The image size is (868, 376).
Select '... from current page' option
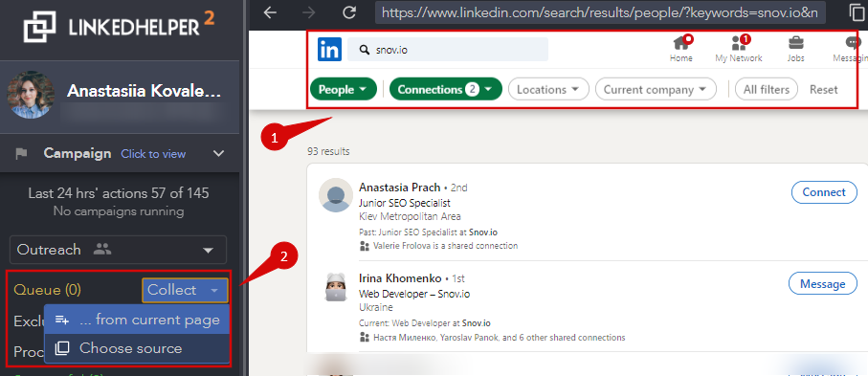point(137,321)
